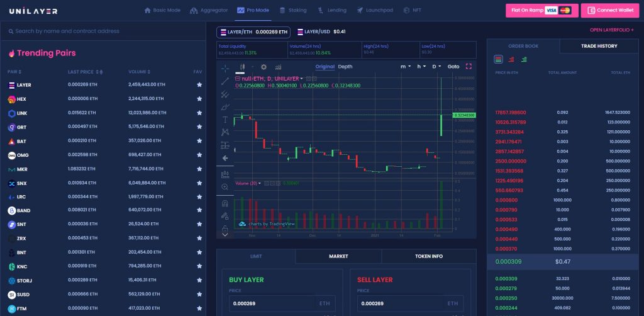Toggle favorite star for LINK pair
Viewport: 644px width, 316px height.
[x=199, y=113]
